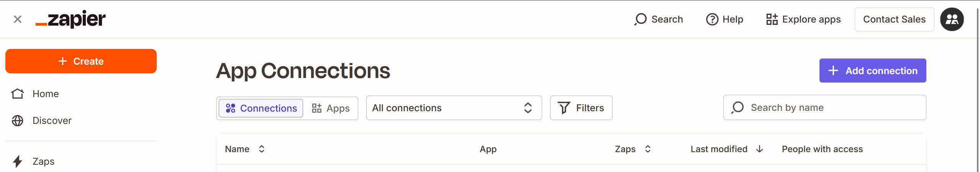This screenshot has height=172, width=980.
Task: Open Zaps lightning bolt in sidebar
Action: [x=18, y=161]
